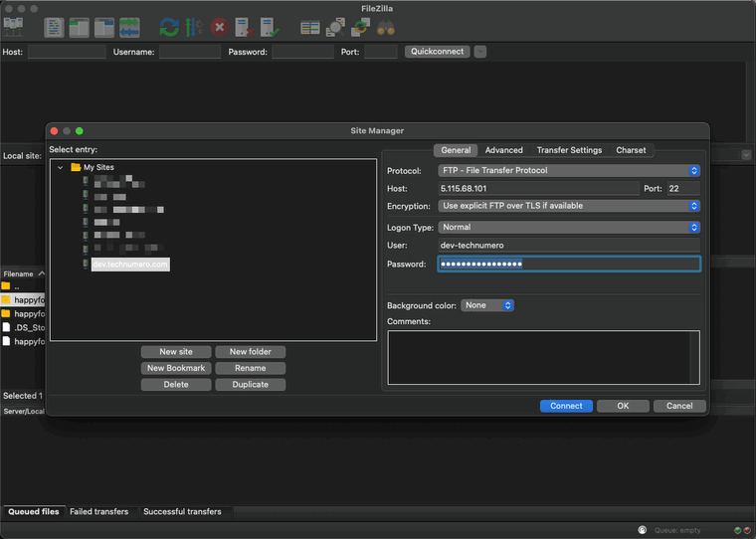Image resolution: width=756 pixels, height=539 pixels.
Task: Click binoculars file search icon
Action: pos(386,27)
